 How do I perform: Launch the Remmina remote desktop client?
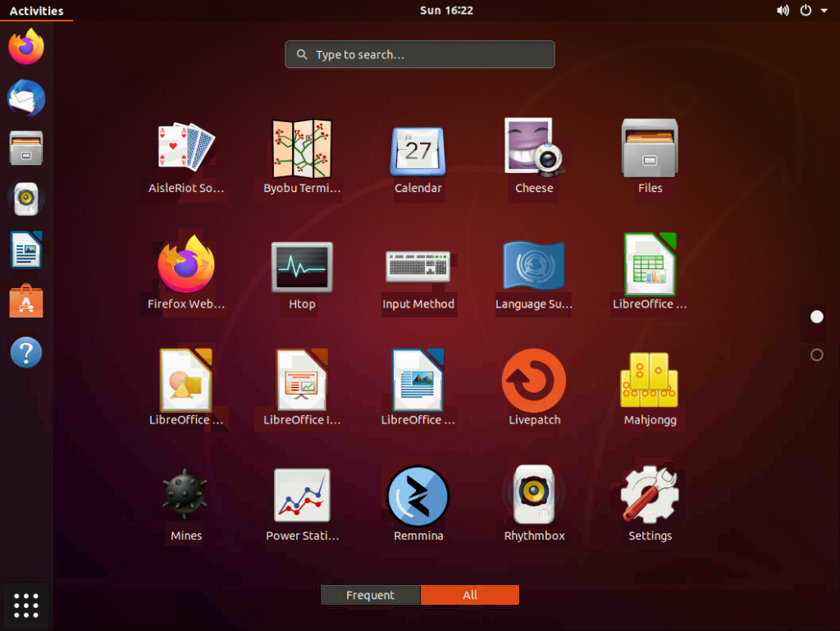(418, 497)
